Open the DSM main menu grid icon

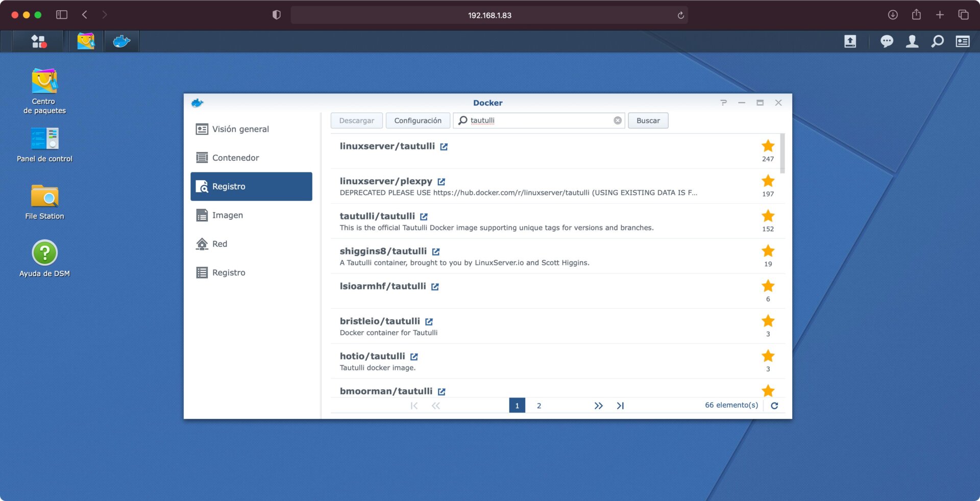[x=39, y=41]
